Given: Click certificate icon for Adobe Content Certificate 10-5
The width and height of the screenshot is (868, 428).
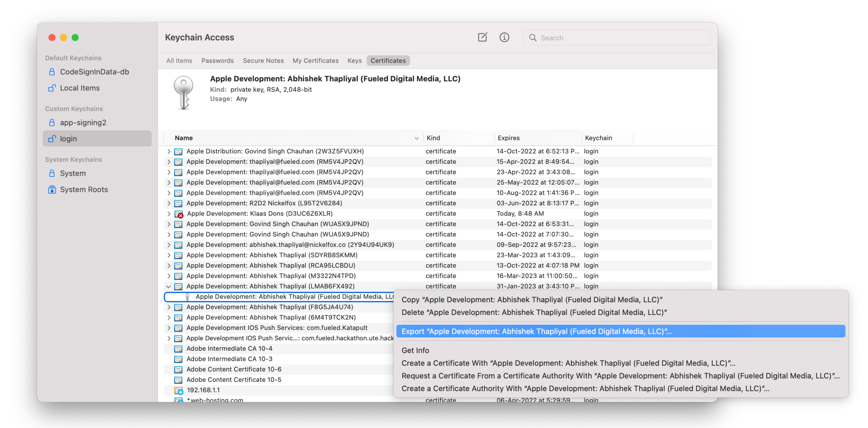Looking at the screenshot, I should 178,380.
